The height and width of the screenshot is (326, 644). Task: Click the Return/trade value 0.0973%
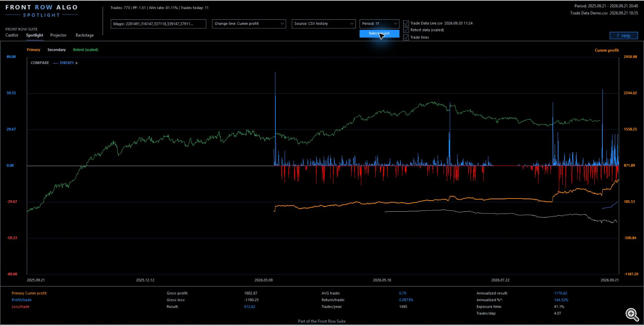406,300
